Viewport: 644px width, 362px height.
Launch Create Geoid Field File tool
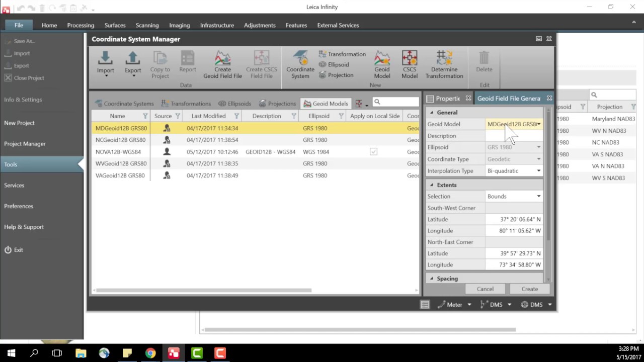pos(222,64)
